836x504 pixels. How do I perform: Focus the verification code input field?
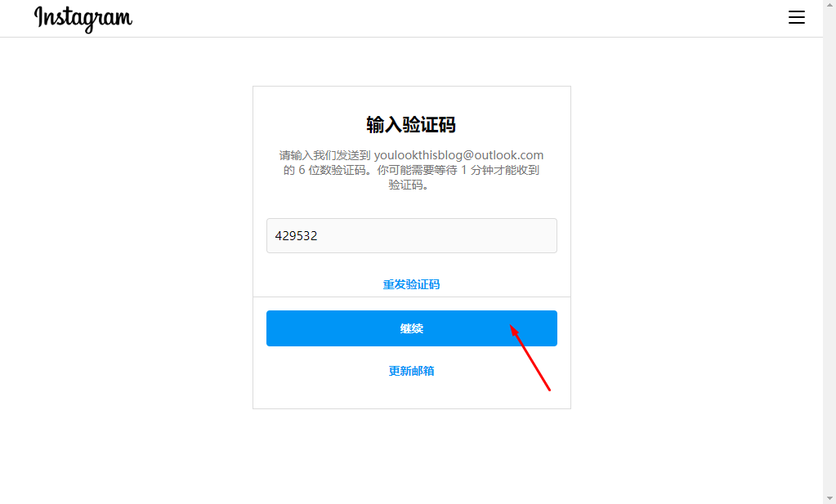point(412,235)
